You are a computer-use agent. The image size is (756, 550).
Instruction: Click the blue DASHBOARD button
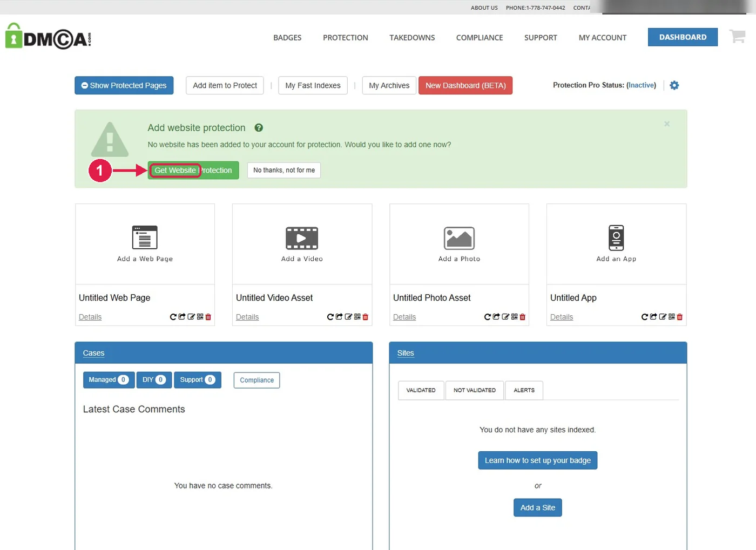click(x=683, y=37)
